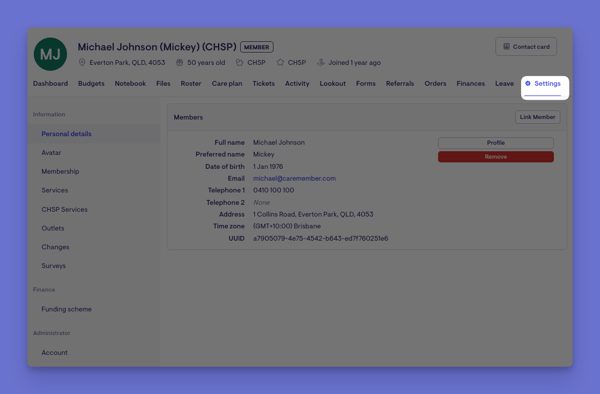Open the michael@caremember.com email link
Screen dimensions: 600x394
[x=294, y=178]
